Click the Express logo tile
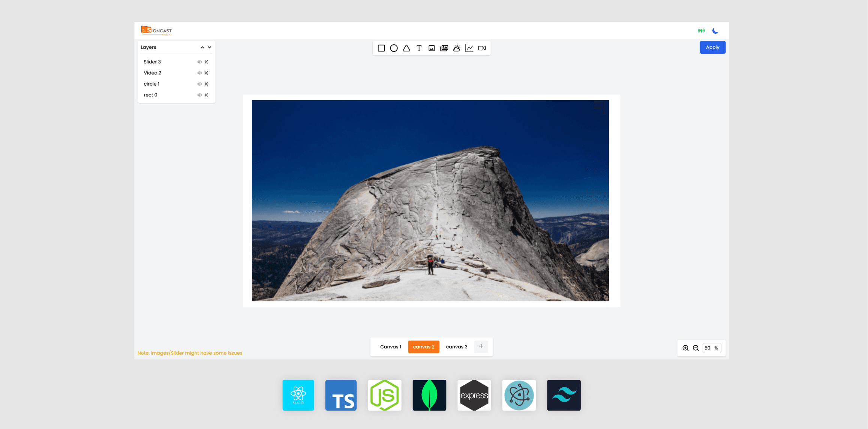The height and width of the screenshot is (429, 868). pyautogui.click(x=474, y=395)
